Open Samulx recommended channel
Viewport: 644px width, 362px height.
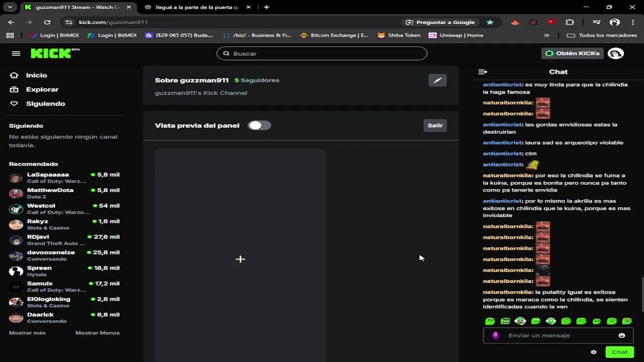[64, 287]
